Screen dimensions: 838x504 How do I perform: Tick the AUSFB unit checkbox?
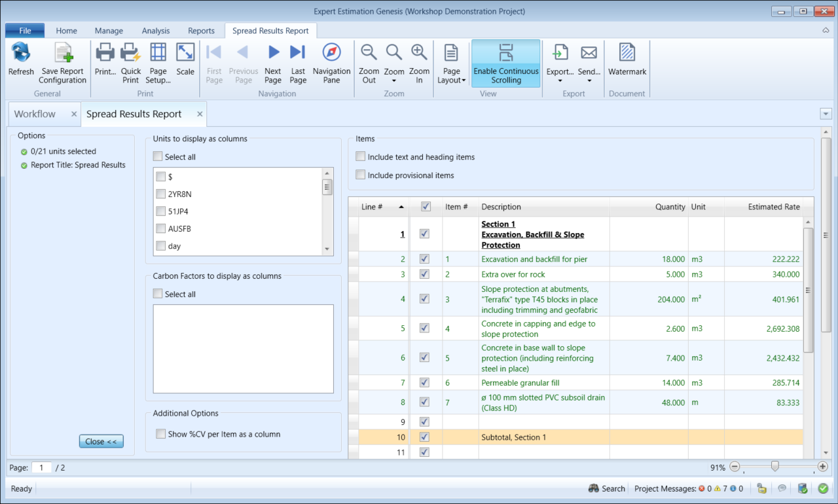click(161, 229)
